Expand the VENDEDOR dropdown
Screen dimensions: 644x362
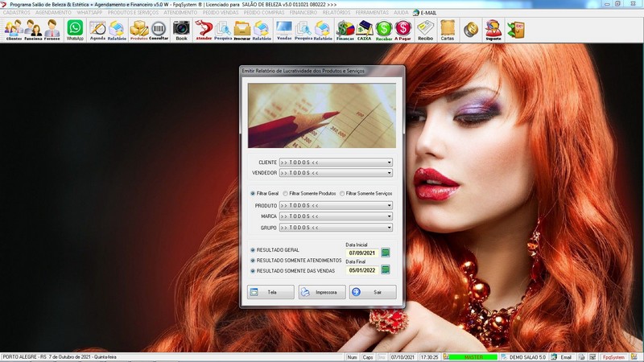(x=389, y=173)
